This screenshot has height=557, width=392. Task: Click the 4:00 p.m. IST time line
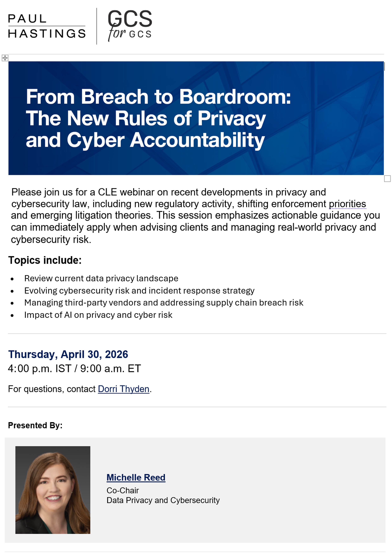[x=74, y=368]
